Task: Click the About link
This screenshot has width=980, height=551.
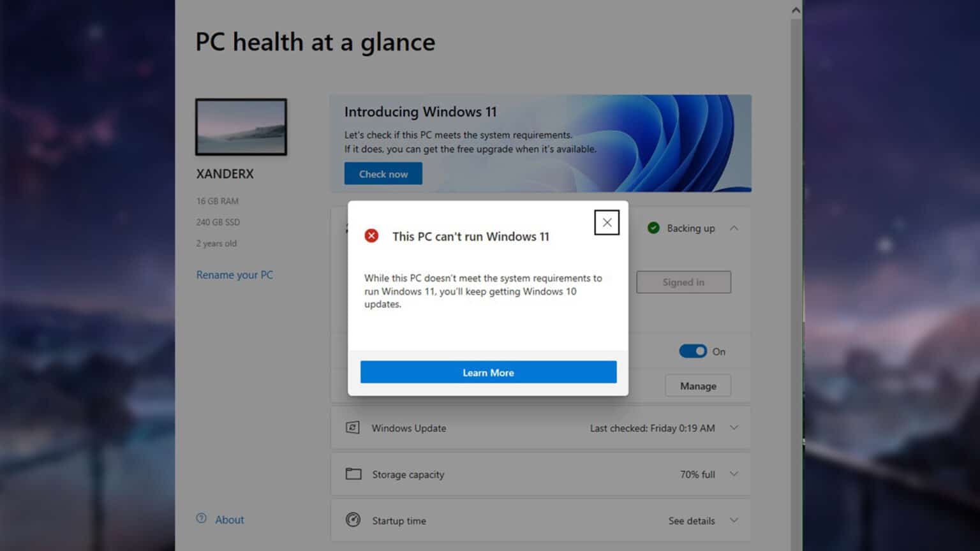Action: (x=229, y=519)
